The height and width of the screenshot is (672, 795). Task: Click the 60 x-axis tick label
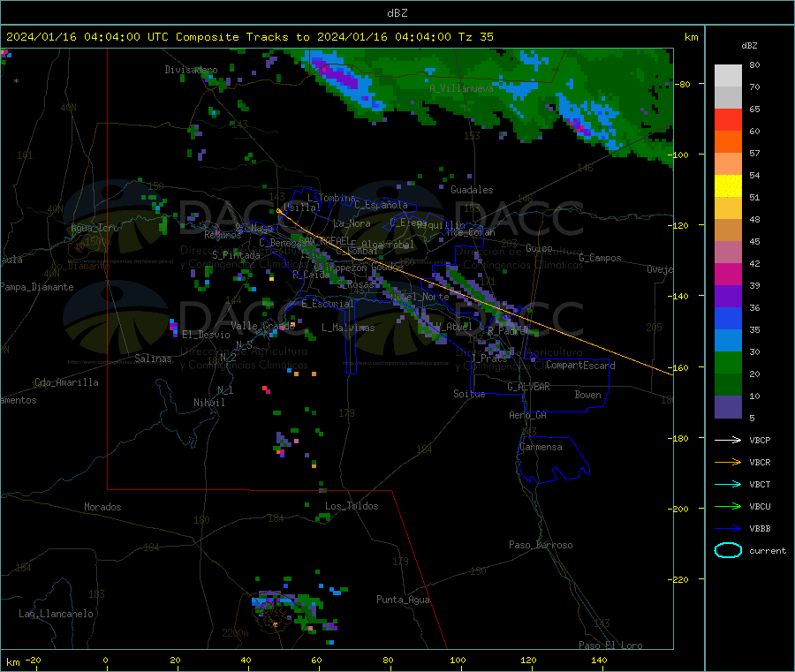316,660
